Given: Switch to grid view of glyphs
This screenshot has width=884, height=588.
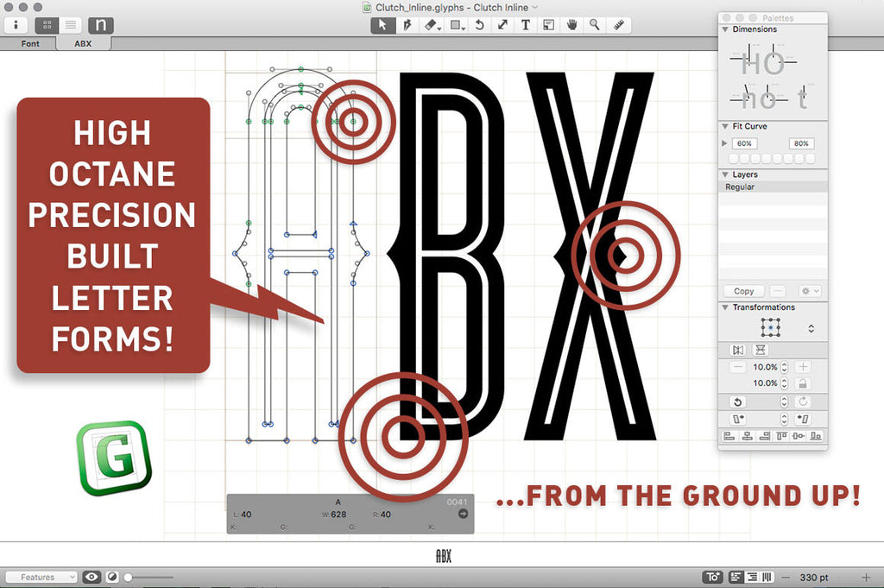Looking at the screenshot, I should coord(47,25).
